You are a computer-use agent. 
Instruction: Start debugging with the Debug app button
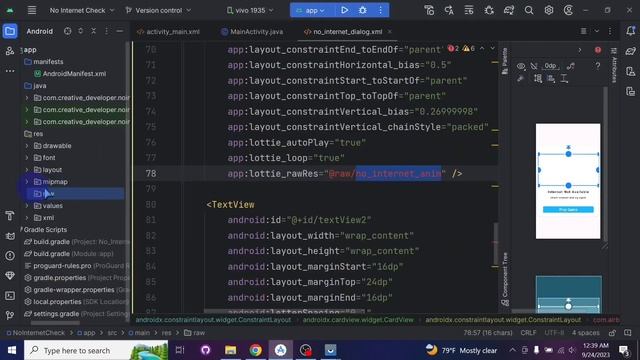[x=362, y=10]
